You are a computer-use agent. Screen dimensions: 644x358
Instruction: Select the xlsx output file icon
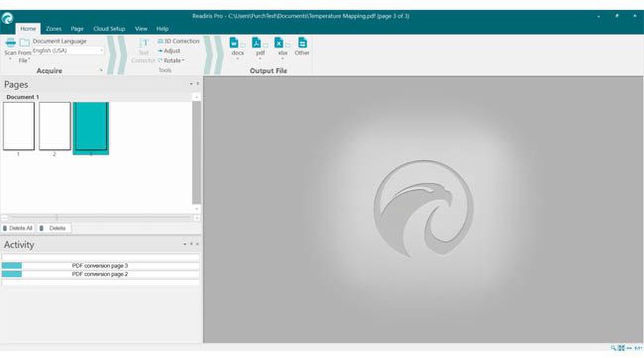(x=279, y=43)
